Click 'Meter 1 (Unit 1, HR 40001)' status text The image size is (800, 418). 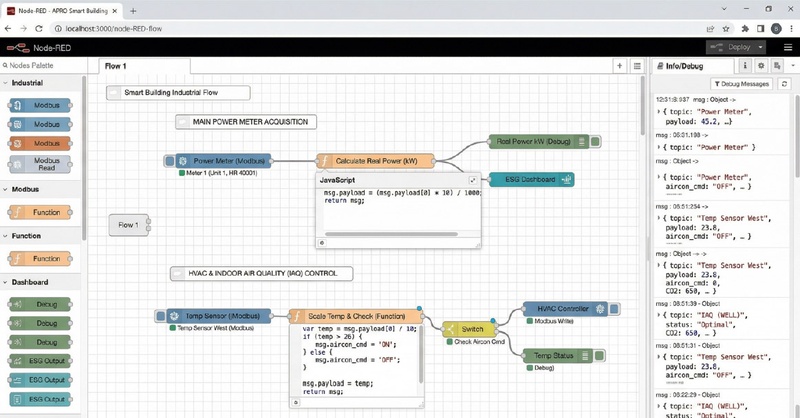(x=221, y=173)
